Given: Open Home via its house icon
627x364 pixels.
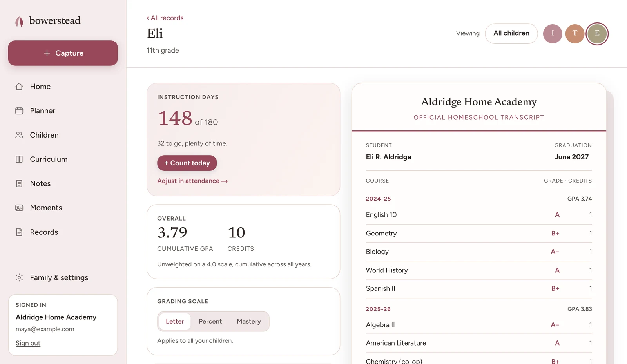Looking at the screenshot, I should pyautogui.click(x=19, y=87).
